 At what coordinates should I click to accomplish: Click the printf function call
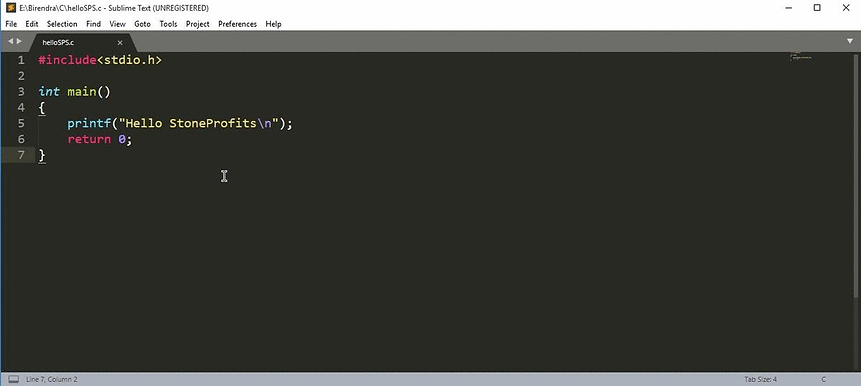click(x=89, y=124)
